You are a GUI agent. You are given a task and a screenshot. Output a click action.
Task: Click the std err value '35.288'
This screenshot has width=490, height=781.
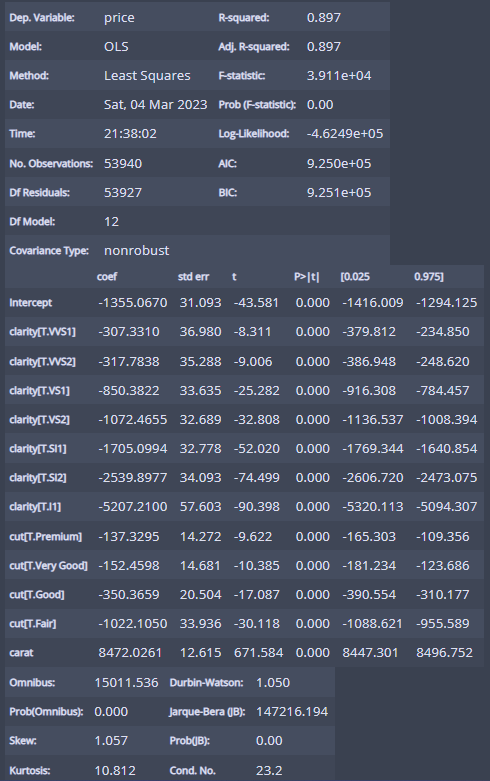click(200, 362)
